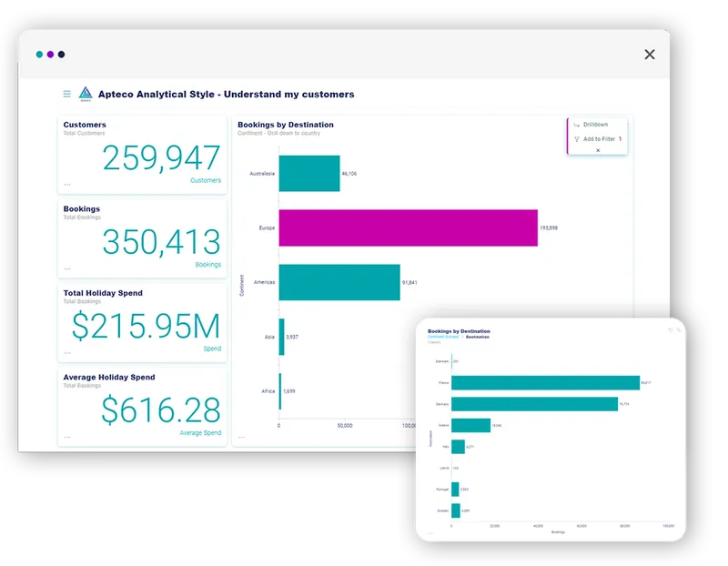This screenshot has height=566, width=728.
Task: Click the 46,106 Australasia data label
Action: tap(349, 174)
